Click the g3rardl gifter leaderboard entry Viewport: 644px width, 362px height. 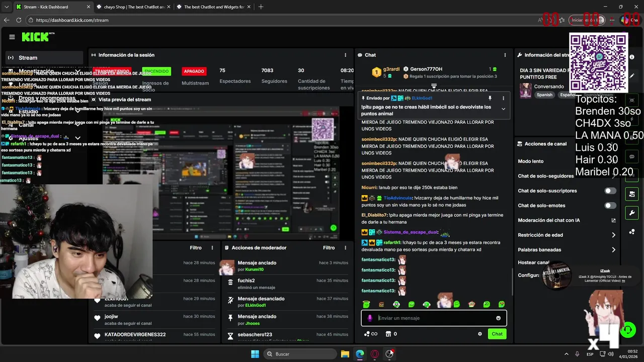tap(385, 72)
